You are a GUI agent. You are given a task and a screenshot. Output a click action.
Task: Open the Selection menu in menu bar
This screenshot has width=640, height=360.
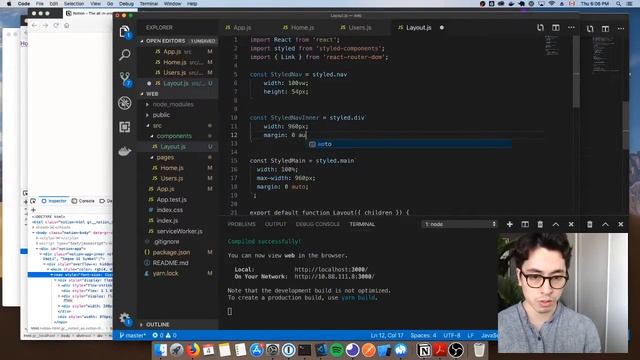pyautogui.click(x=74, y=4)
